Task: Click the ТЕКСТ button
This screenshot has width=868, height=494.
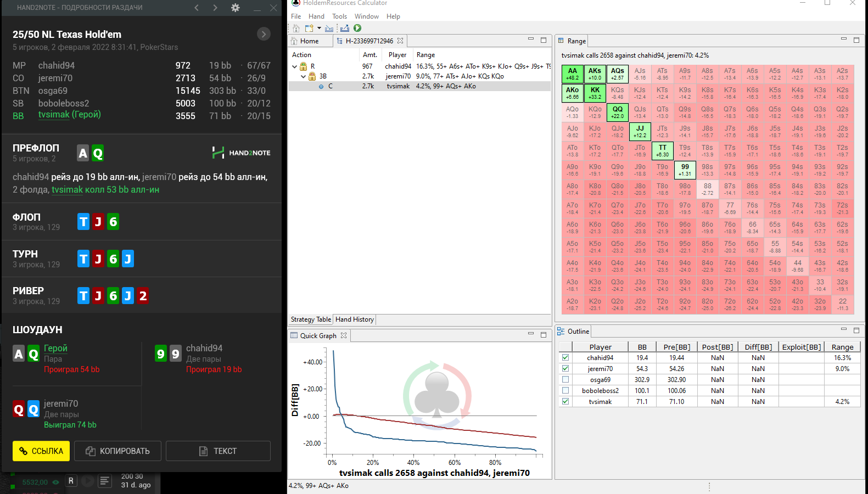Action: coord(218,451)
